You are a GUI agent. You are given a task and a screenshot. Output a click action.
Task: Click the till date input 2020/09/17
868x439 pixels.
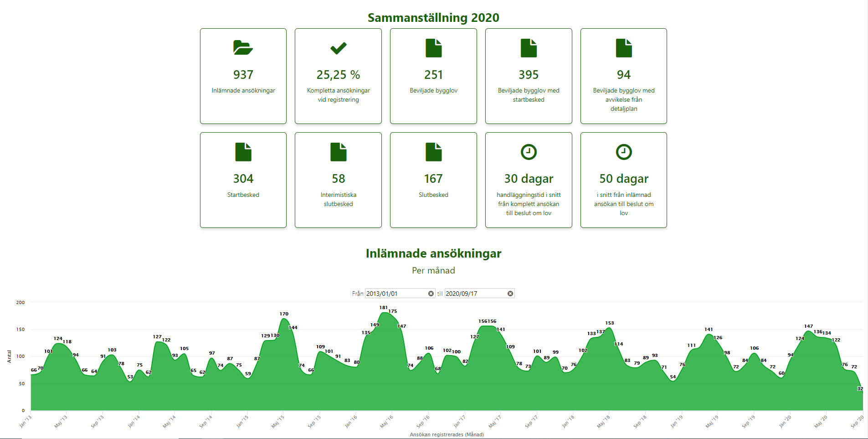point(475,294)
